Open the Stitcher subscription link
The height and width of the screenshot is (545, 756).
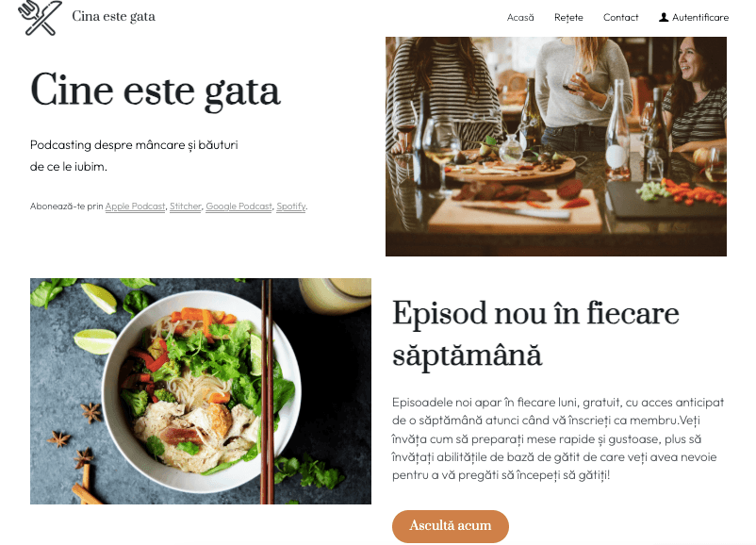point(185,206)
